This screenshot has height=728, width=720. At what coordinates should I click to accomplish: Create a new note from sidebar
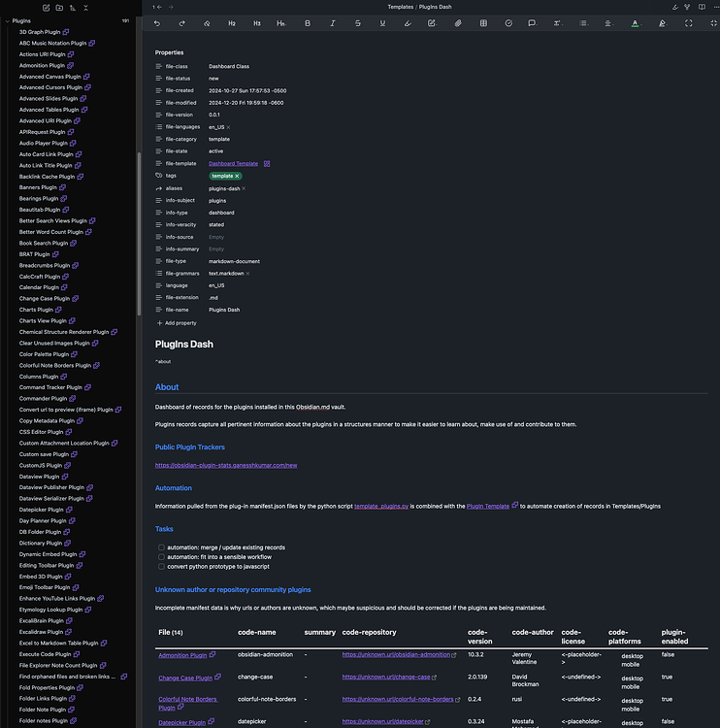[46, 8]
